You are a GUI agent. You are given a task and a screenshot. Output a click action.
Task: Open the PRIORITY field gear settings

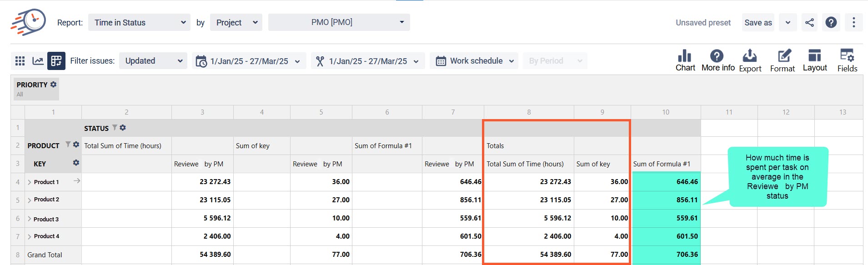pyautogui.click(x=53, y=85)
